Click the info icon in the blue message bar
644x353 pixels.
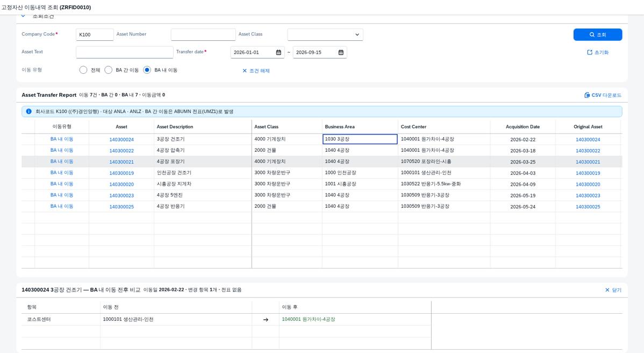point(28,111)
